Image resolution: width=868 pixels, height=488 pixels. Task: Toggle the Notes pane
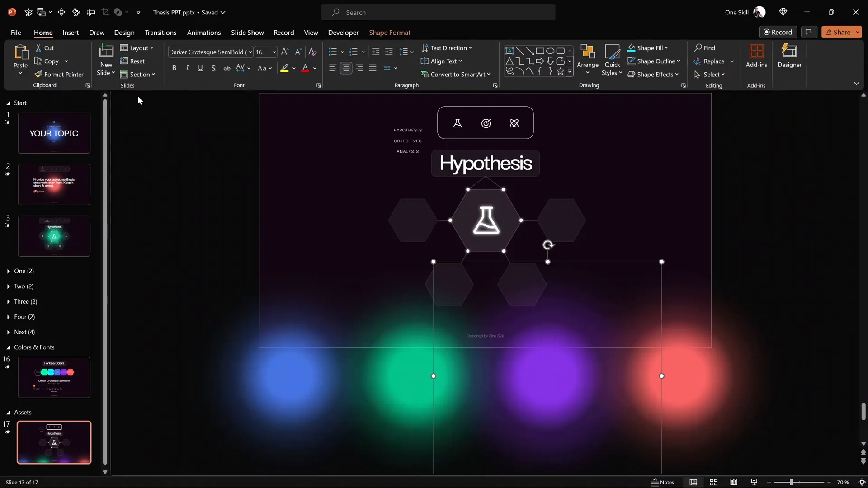point(662,482)
